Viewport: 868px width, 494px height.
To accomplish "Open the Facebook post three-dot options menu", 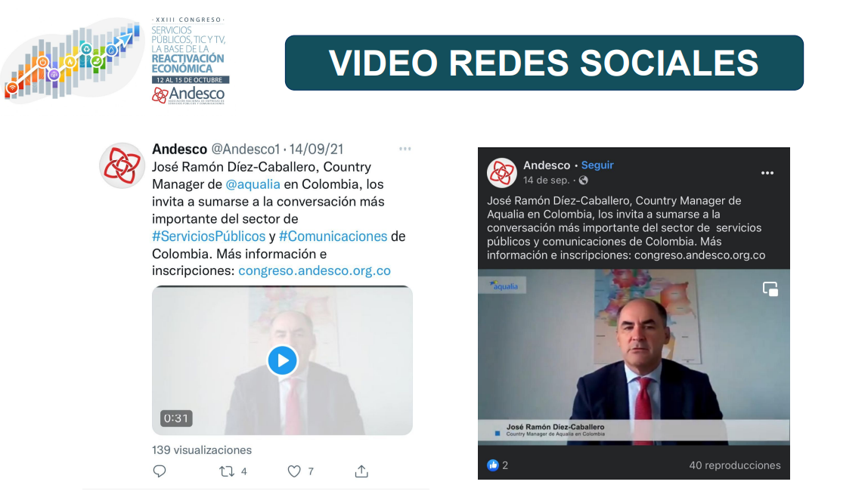I will [x=767, y=173].
